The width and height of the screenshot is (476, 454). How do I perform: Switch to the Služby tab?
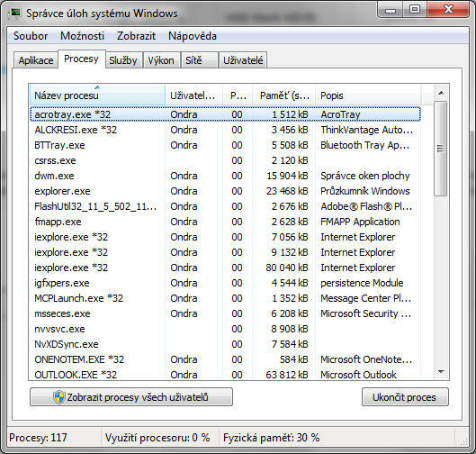[123, 60]
